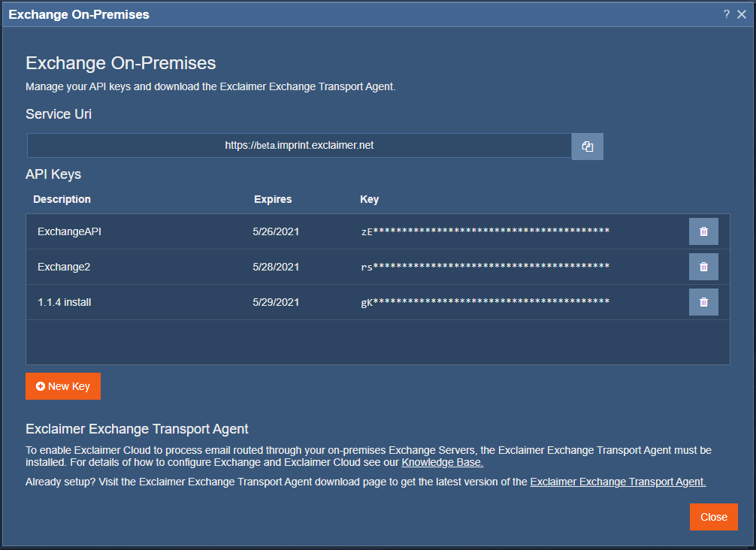Click the Service Uri text field
Viewport: 756px width, 550px height.
299,146
